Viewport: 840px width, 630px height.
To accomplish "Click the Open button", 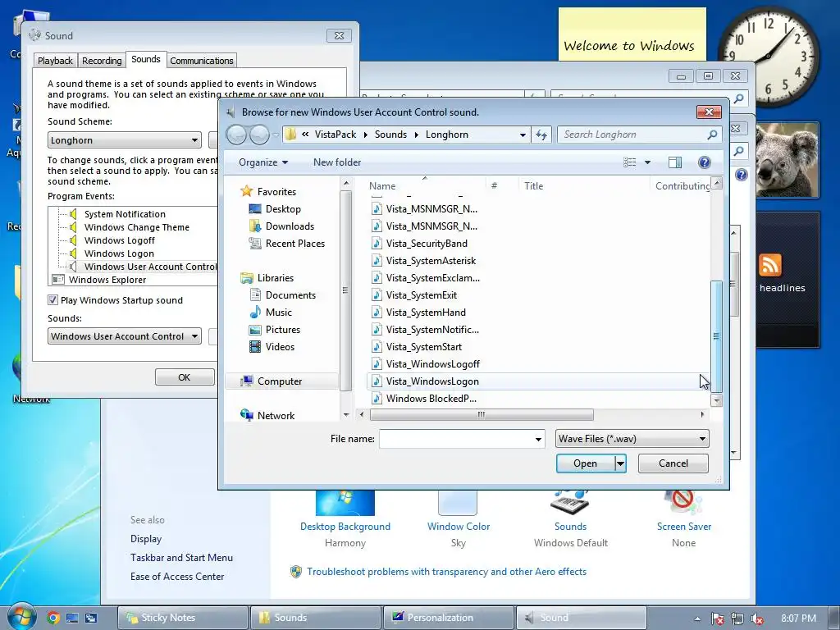I will pyautogui.click(x=585, y=463).
